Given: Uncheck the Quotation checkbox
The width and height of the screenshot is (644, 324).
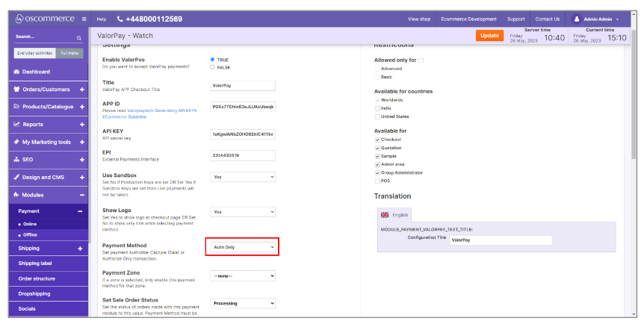Looking at the screenshot, I should pos(377,148).
